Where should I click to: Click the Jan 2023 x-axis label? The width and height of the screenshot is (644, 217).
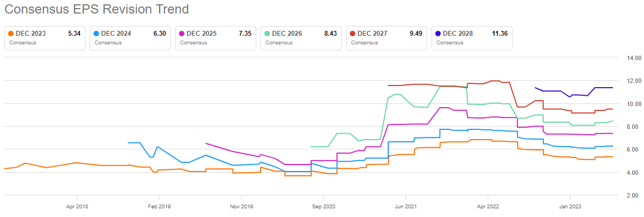point(570,206)
